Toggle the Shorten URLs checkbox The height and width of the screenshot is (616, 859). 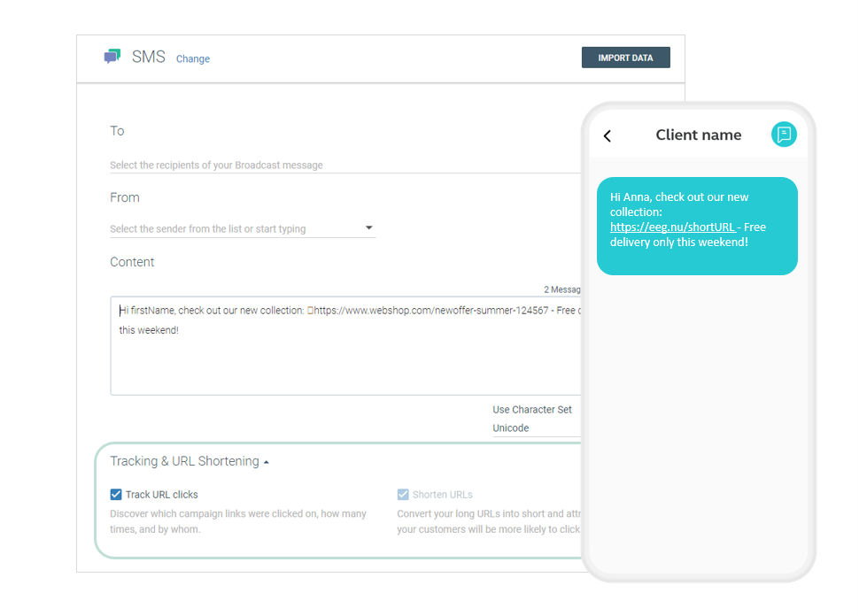(x=403, y=495)
